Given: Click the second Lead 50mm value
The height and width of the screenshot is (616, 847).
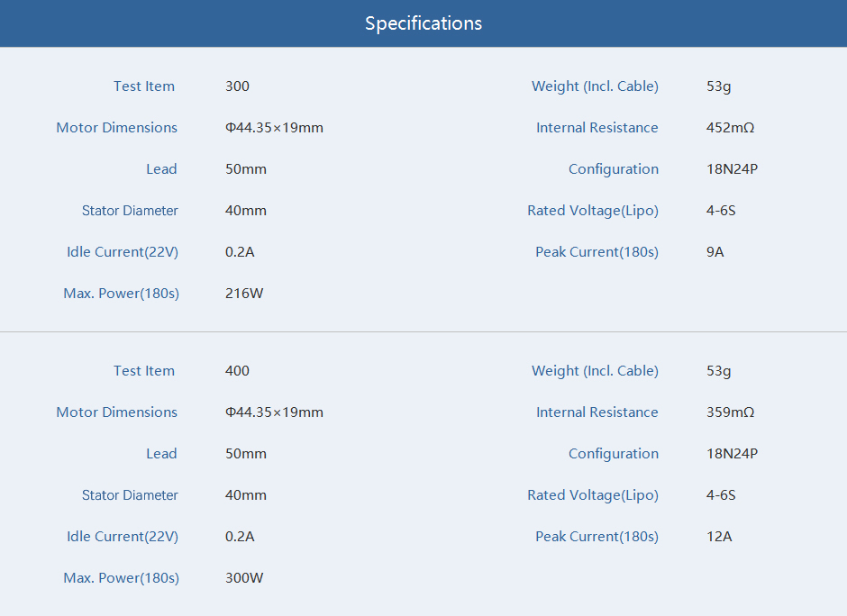Looking at the screenshot, I should click(246, 454).
